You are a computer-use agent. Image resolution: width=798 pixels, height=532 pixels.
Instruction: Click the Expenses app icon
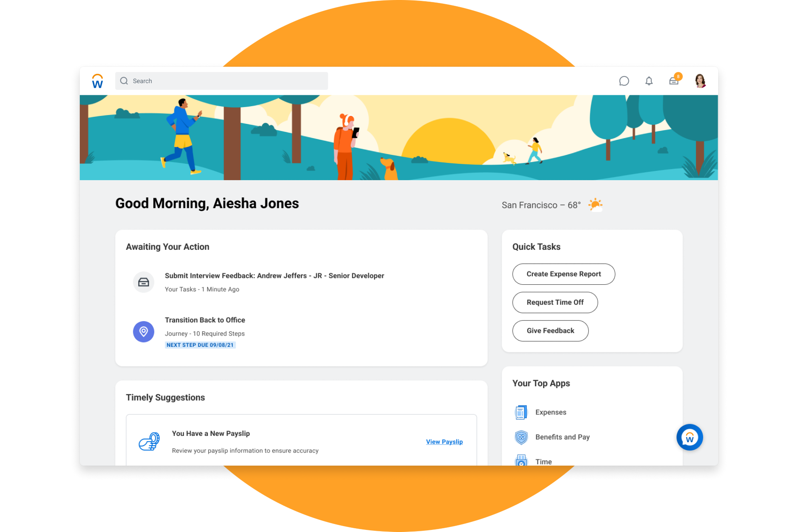point(521,412)
